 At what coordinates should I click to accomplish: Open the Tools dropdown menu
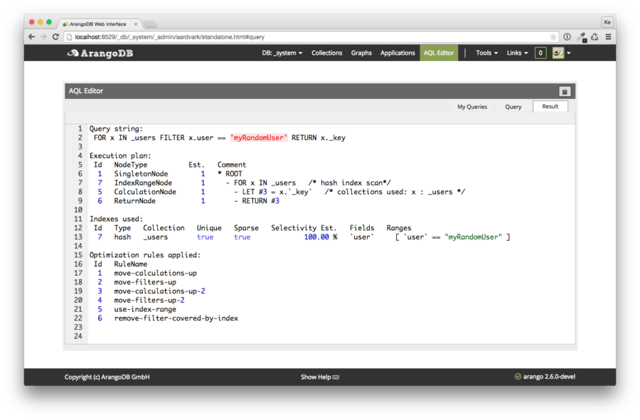click(487, 52)
